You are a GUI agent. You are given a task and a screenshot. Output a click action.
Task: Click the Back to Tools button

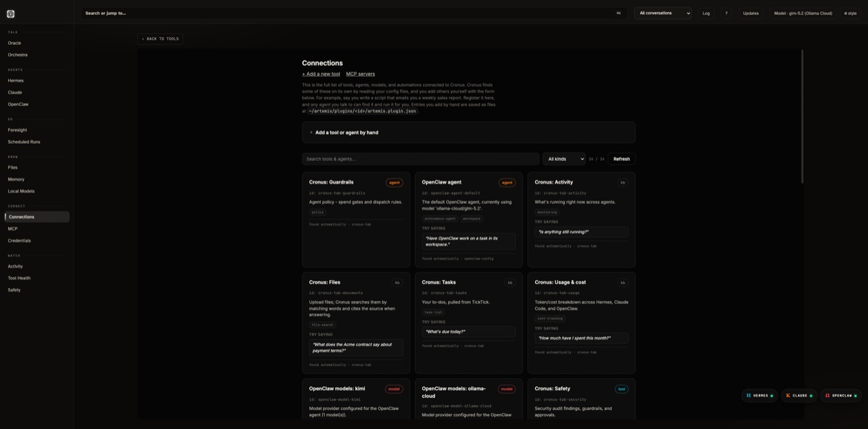160,39
